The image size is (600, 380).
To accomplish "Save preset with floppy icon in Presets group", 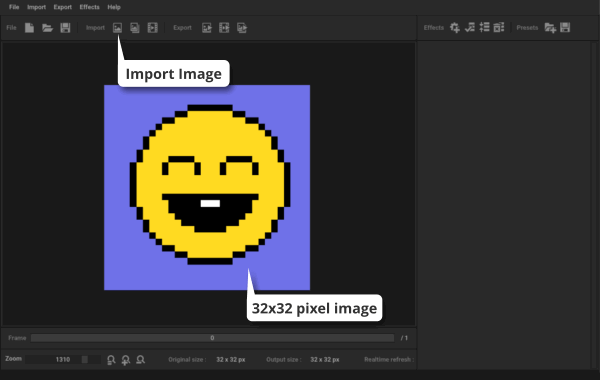I will coord(565,28).
